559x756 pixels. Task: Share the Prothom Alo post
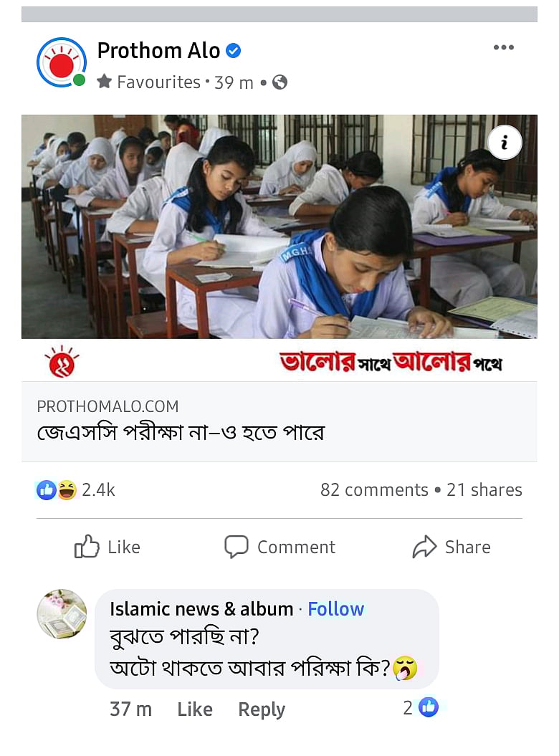pyautogui.click(x=451, y=547)
